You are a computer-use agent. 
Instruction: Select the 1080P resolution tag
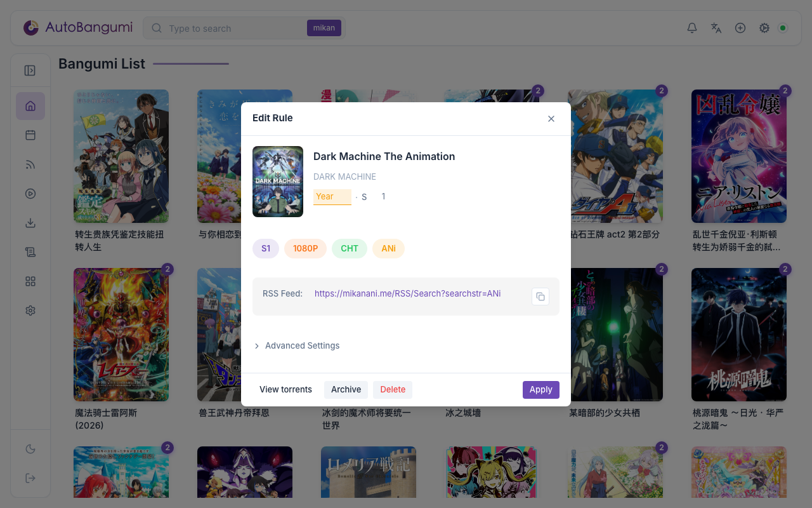click(x=305, y=248)
